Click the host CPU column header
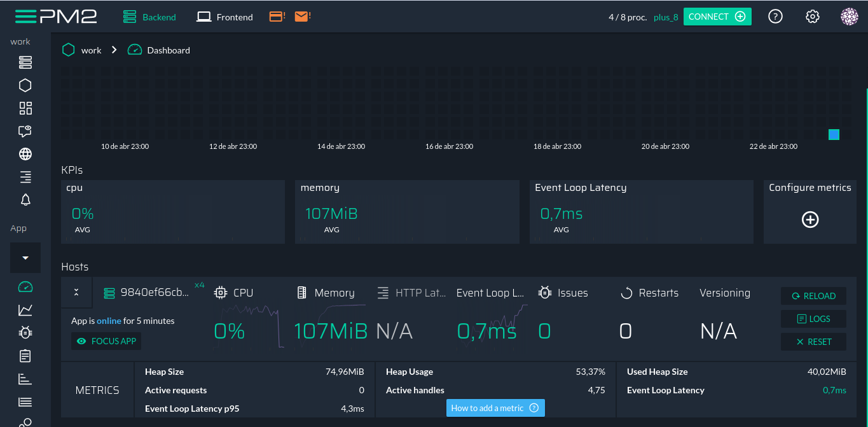The width and height of the screenshot is (868, 427). (233, 293)
